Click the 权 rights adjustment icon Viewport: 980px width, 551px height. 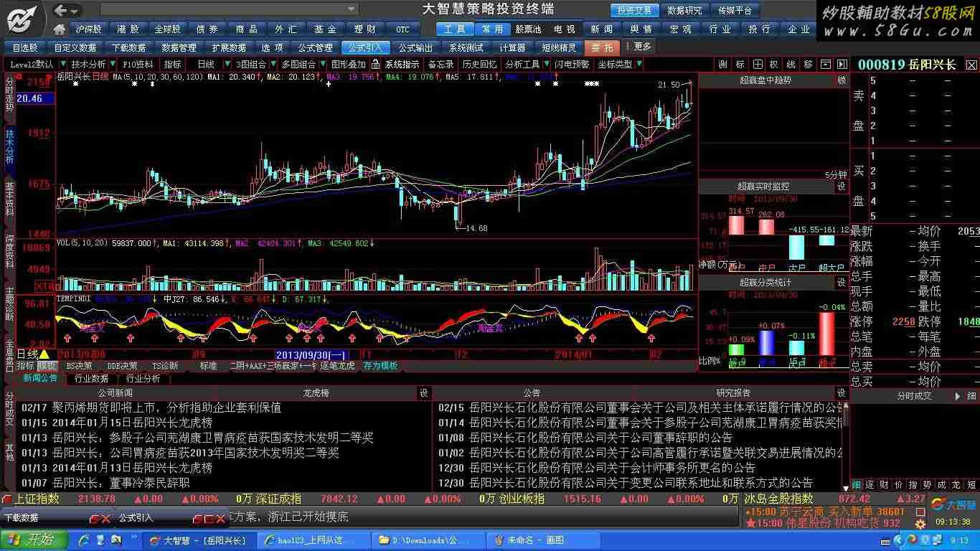[774, 65]
